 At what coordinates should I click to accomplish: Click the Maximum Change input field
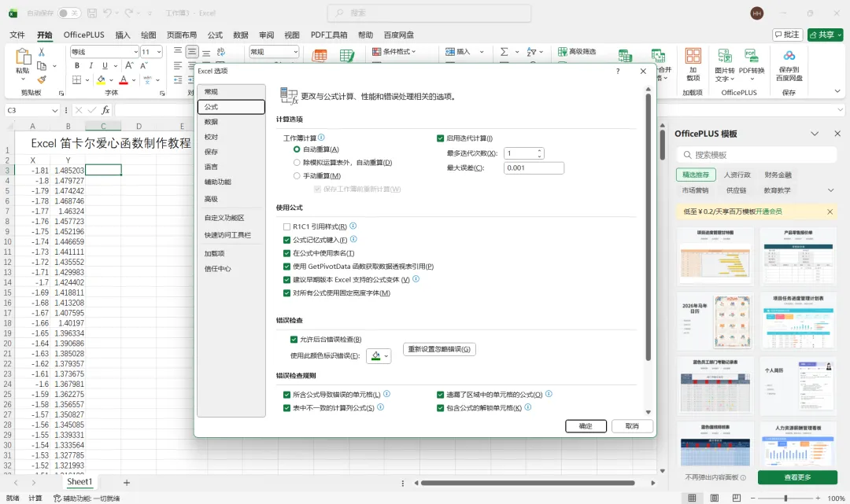click(x=534, y=167)
